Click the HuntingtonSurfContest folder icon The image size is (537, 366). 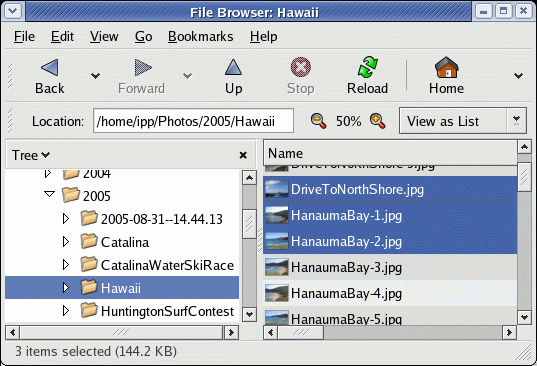pyautogui.click(x=89, y=310)
